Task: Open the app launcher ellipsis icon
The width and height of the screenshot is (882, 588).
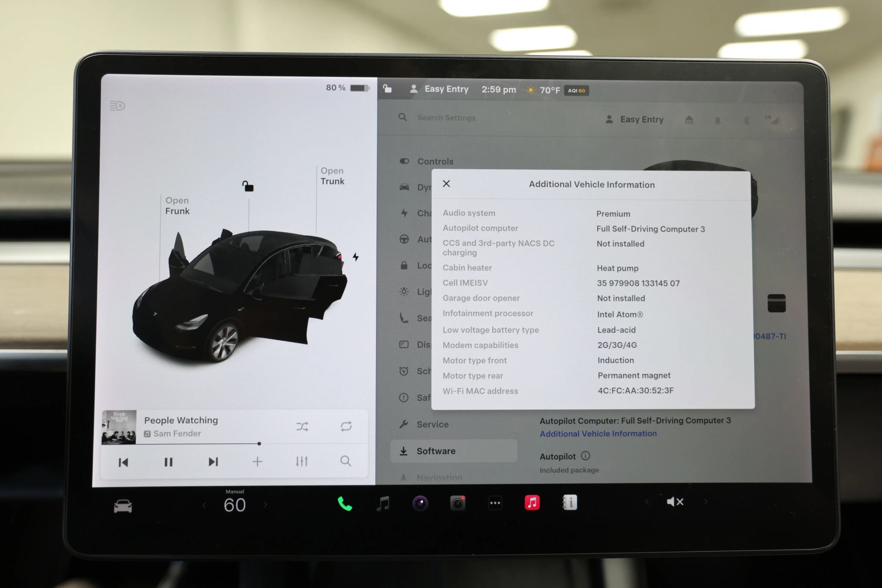Action: 495,502
